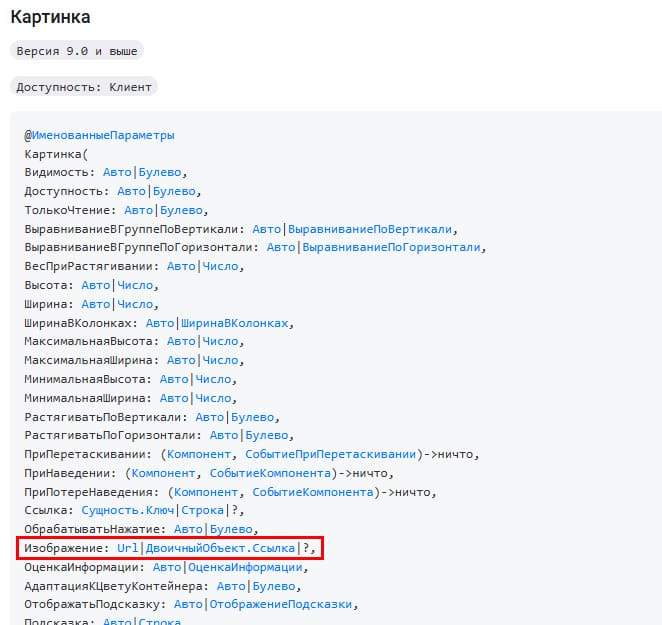The height and width of the screenshot is (625, 662).
Task: Click the ШиринаВКолонках type link
Action: click(x=236, y=323)
